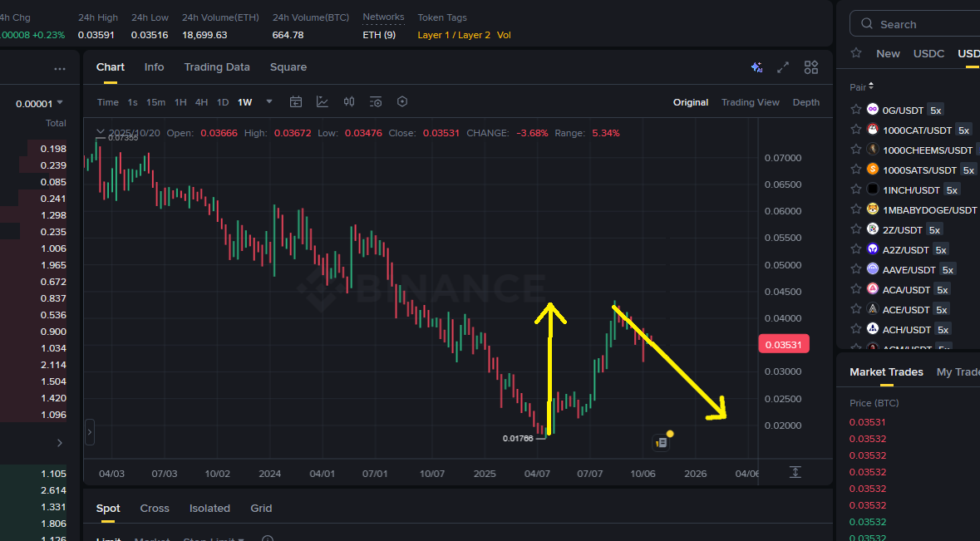Image resolution: width=980 pixels, height=541 pixels.
Task: Click the 1000CAT coin logo
Action: tap(873, 130)
